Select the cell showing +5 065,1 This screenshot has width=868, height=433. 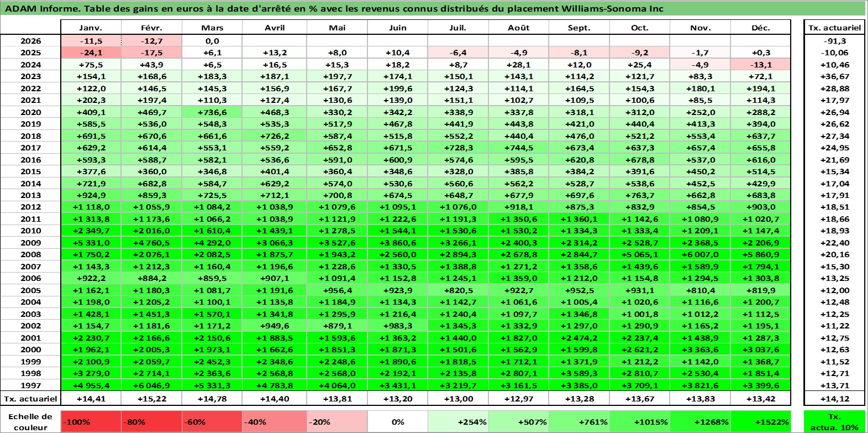click(639, 254)
